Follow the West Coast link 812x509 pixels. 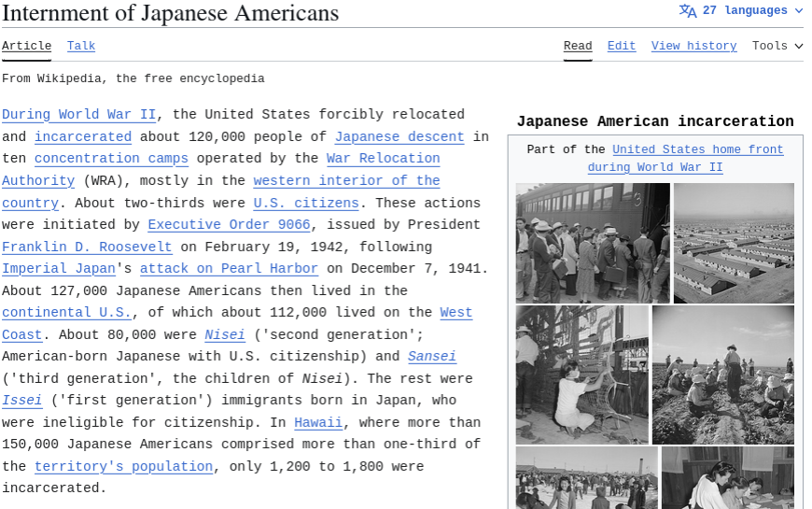[455, 313]
